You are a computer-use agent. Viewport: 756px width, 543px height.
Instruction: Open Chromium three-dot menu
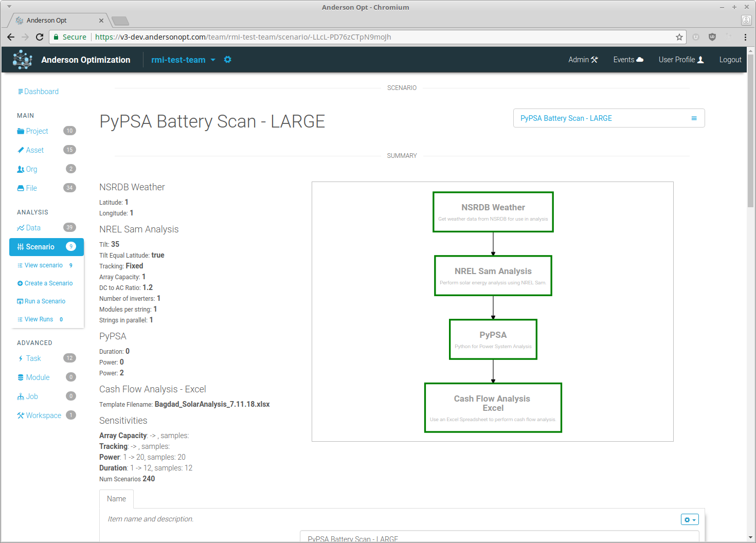point(745,37)
